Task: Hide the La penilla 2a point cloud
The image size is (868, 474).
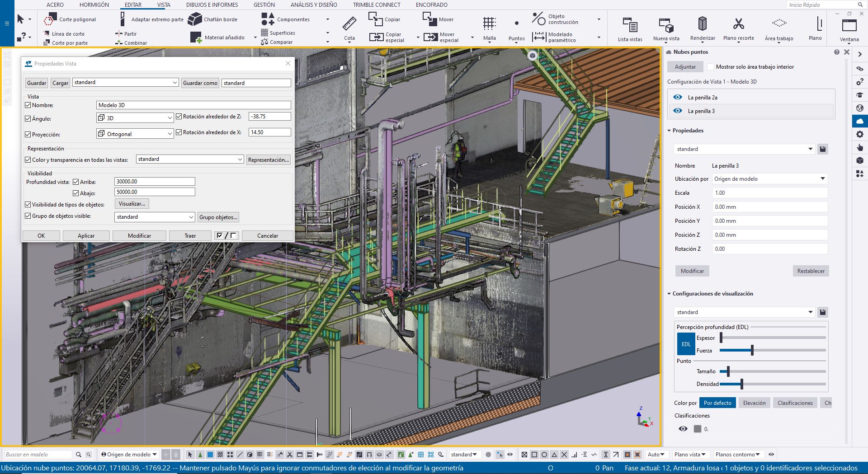Action: (678, 97)
